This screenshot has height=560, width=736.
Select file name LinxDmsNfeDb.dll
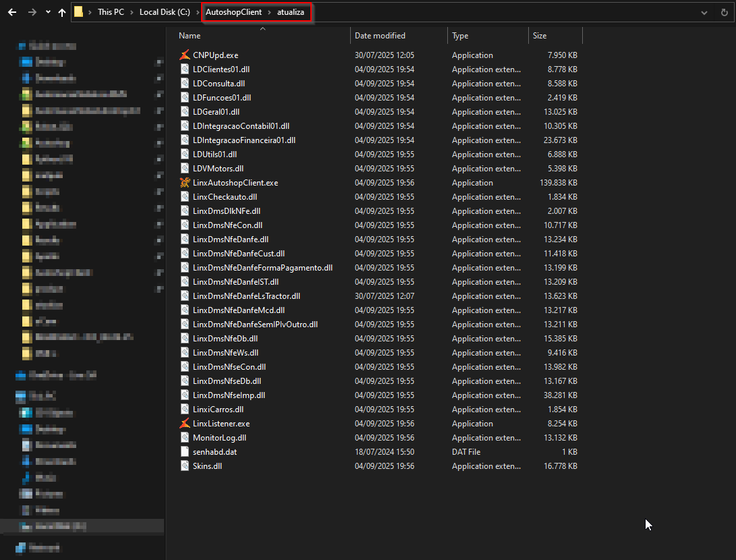pyautogui.click(x=225, y=339)
